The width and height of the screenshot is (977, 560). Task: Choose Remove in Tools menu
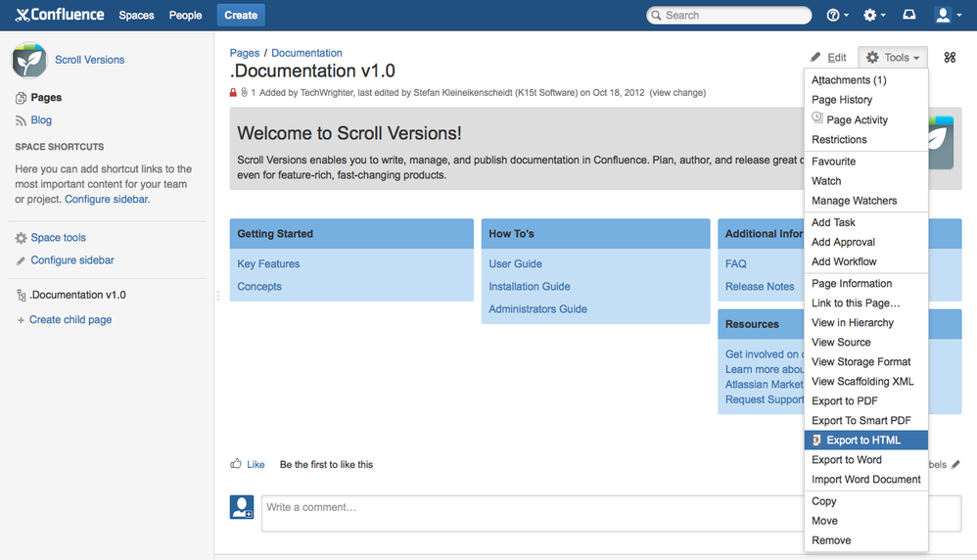tap(866, 540)
